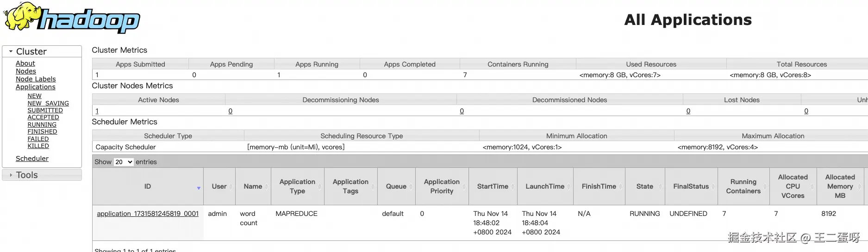Click the Hadoop elephant logo
Viewport: 868px width, 252px height.
(x=72, y=18)
